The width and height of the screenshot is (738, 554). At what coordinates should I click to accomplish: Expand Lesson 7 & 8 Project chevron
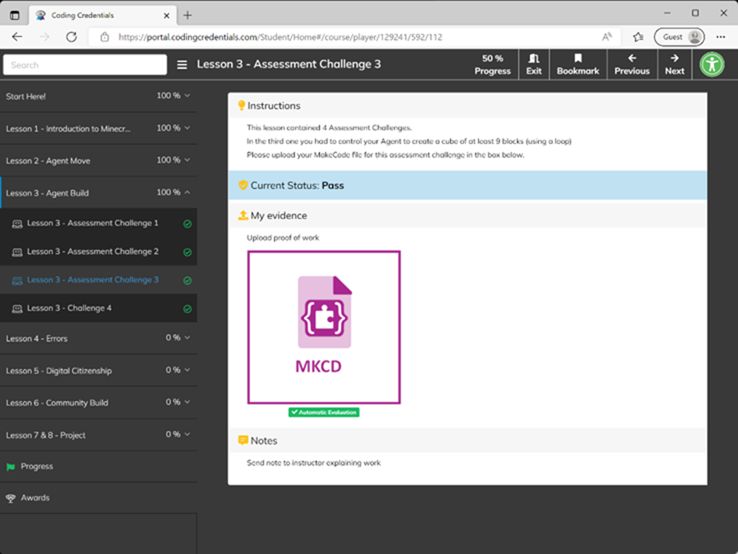tap(187, 434)
